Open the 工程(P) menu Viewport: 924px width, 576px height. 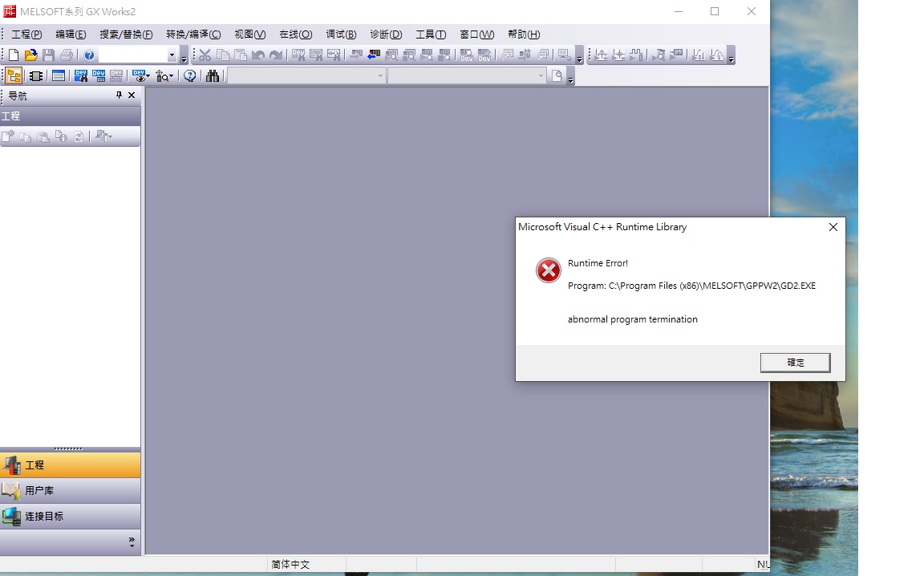[x=26, y=34]
